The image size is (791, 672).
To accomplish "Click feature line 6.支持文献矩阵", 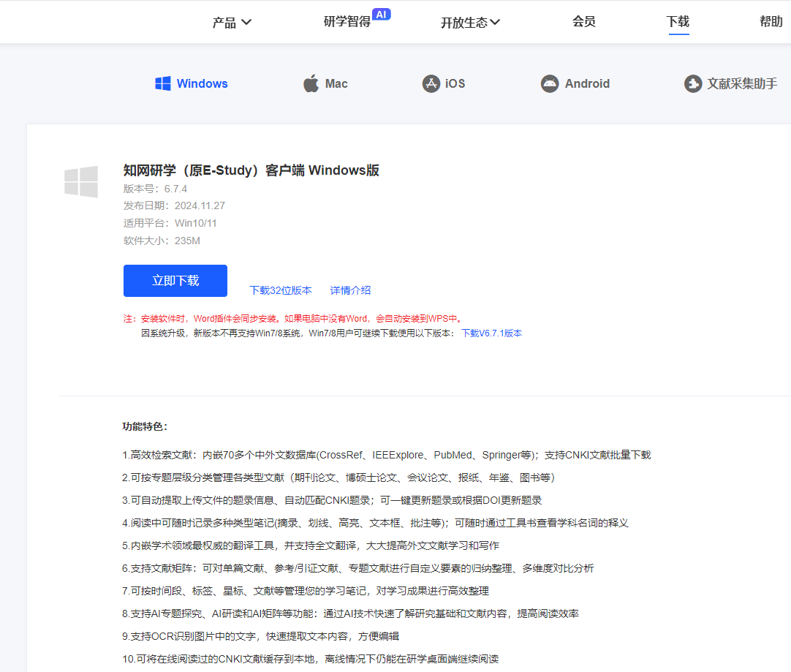I will click(358, 569).
